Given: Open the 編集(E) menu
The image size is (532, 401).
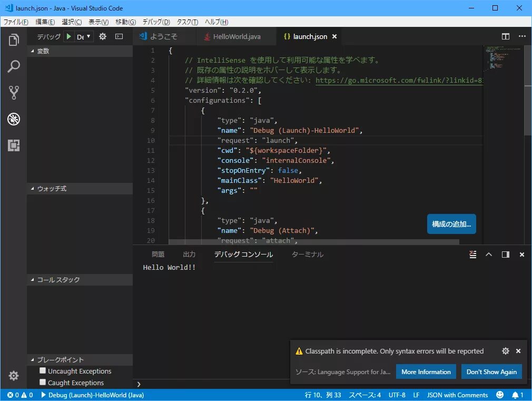Looking at the screenshot, I should (x=45, y=22).
